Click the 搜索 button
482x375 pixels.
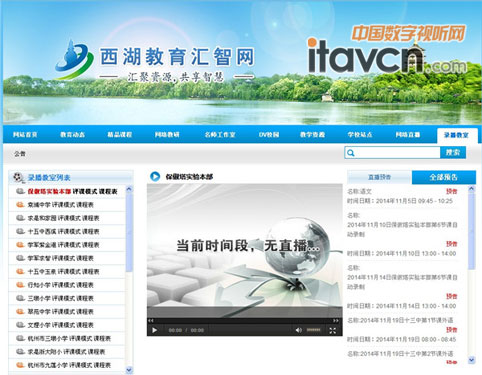point(453,152)
